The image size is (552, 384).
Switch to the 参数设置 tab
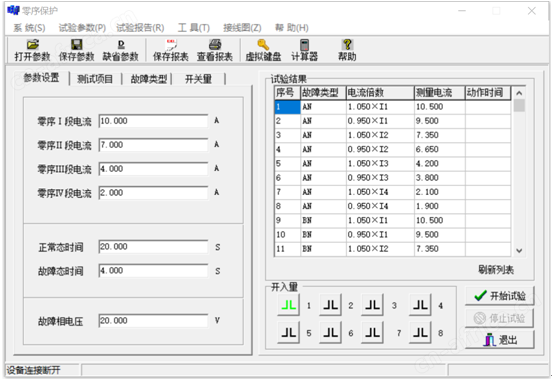41,78
